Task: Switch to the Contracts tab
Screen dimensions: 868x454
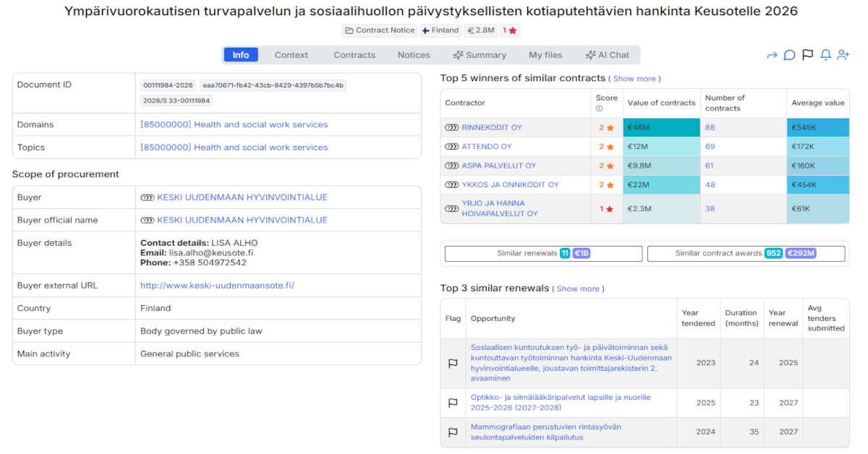Action: [354, 54]
